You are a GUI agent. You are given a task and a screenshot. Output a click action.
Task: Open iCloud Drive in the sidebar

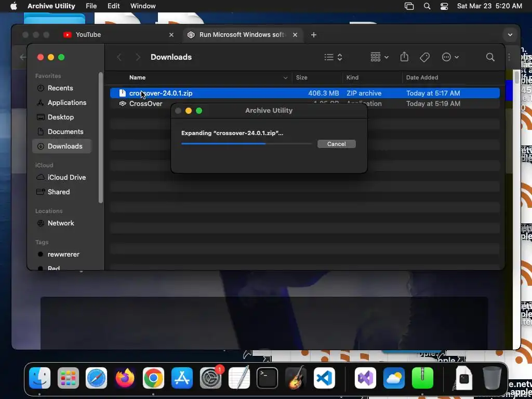[x=62, y=178]
